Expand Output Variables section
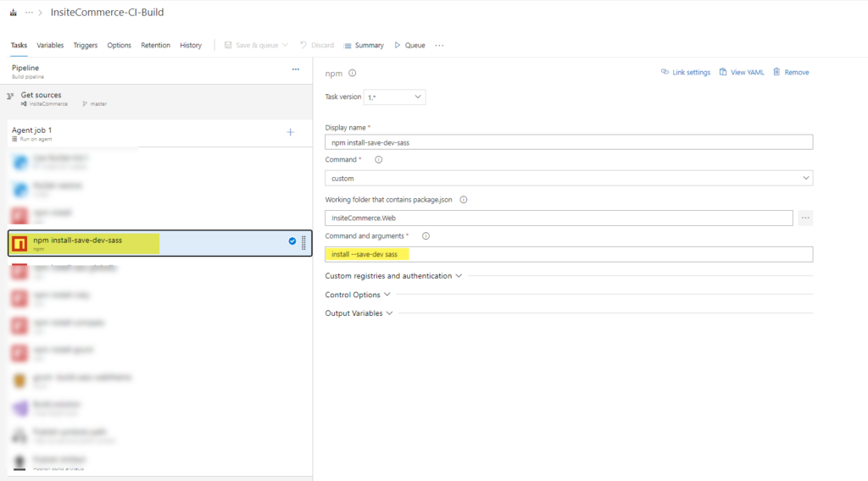This screenshot has width=868, height=481. 359,313
